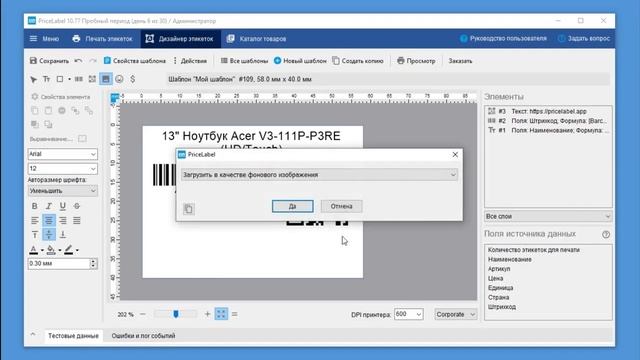Select the highlighted image element tool

tap(106, 79)
